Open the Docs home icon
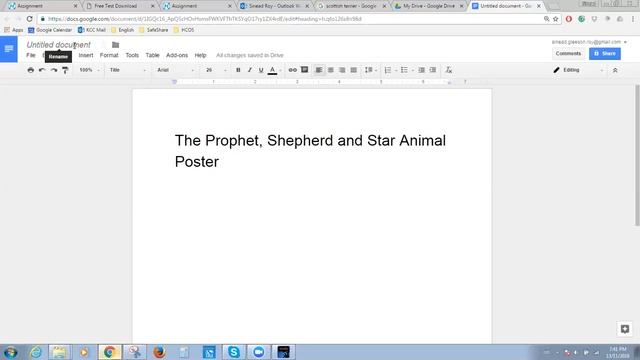This screenshot has height=360, width=640. (9, 49)
